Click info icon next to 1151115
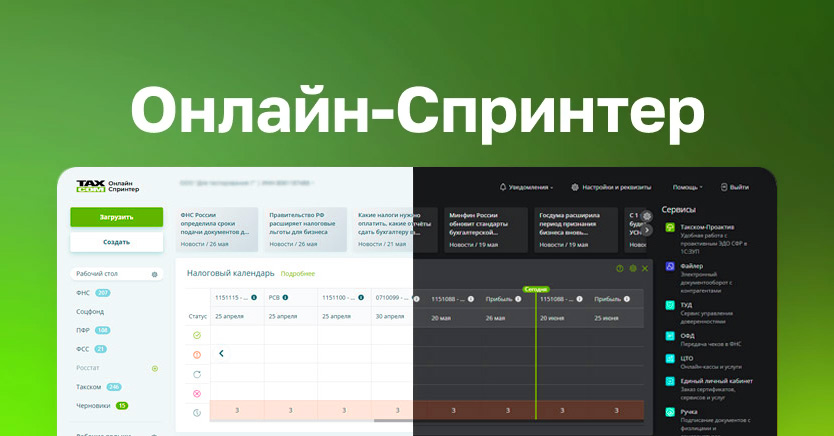Screen dimensions: 834x436 [x=254, y=298]
